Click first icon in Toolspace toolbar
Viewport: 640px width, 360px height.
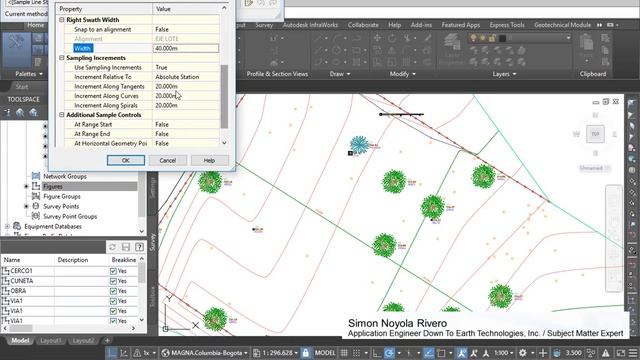(7, 112)
